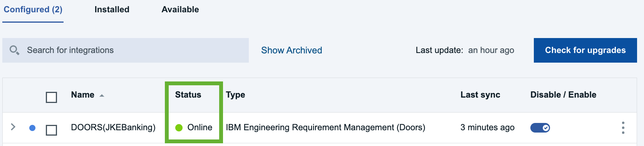Disable the DOORS(JKEBanking) integration toggle
The image size is (644, 146).
coord(540,128)
